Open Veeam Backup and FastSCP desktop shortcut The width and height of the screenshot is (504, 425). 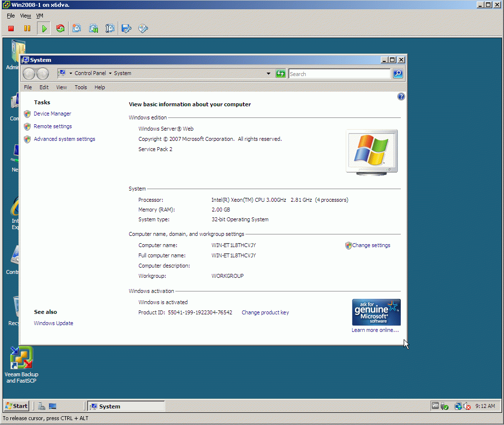click(21, 365)
